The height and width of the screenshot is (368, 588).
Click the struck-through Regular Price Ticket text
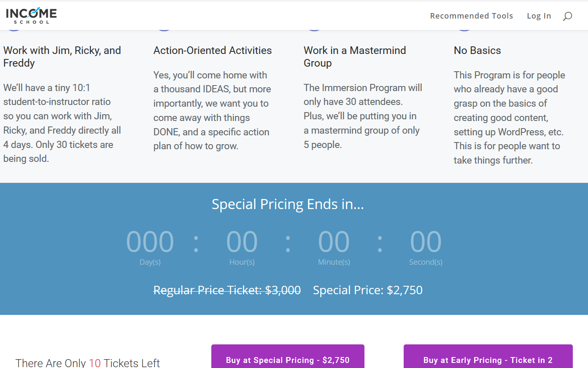click(x=227, y=290)
